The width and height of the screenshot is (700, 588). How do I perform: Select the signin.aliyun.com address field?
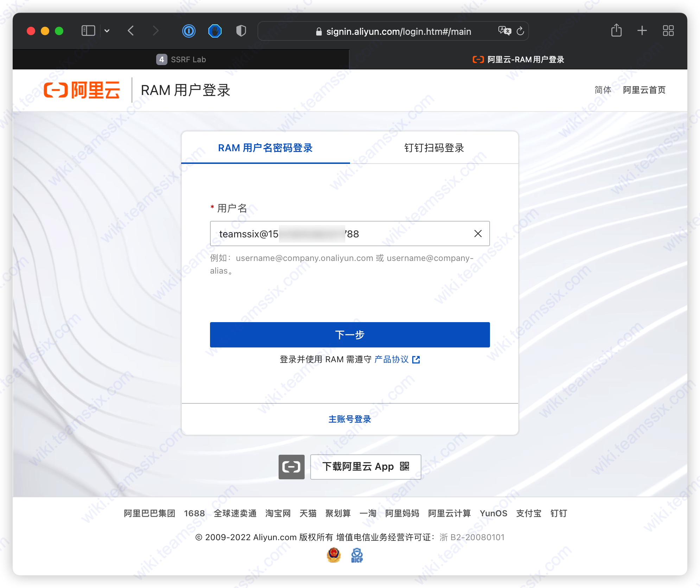(x=393, y=31)
